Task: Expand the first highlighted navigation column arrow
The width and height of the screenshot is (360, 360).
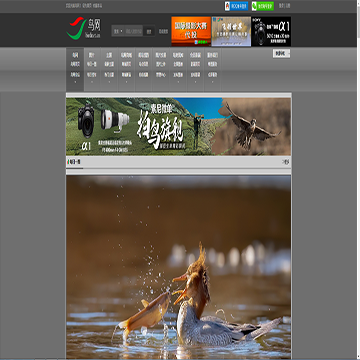Action: 75,82
